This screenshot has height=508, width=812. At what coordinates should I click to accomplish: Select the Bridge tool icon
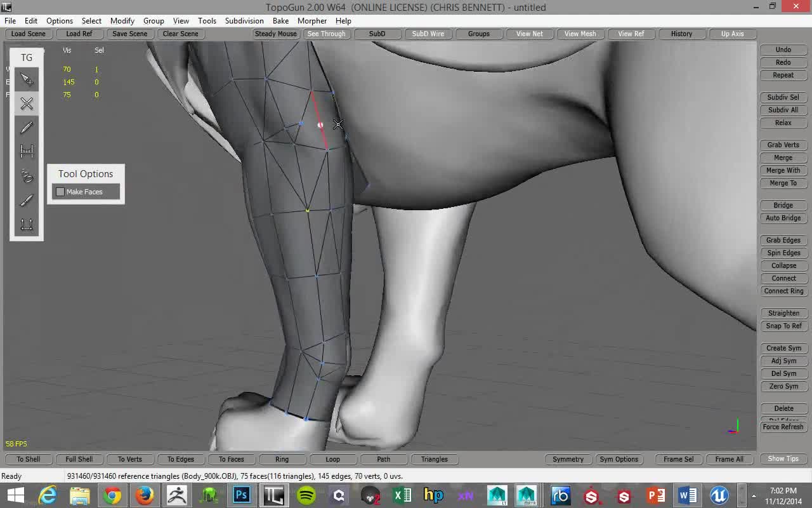click(x=27, y=152)
